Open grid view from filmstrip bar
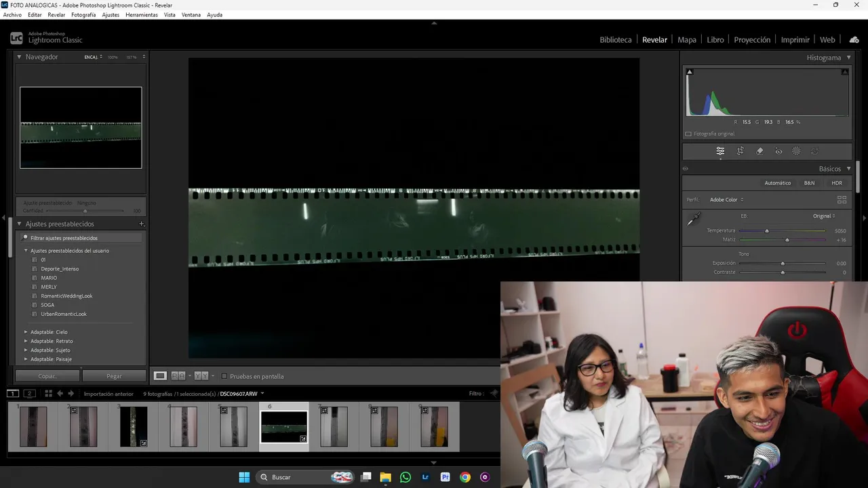This screenshot has height=488, width=868. tap(48, 394)
